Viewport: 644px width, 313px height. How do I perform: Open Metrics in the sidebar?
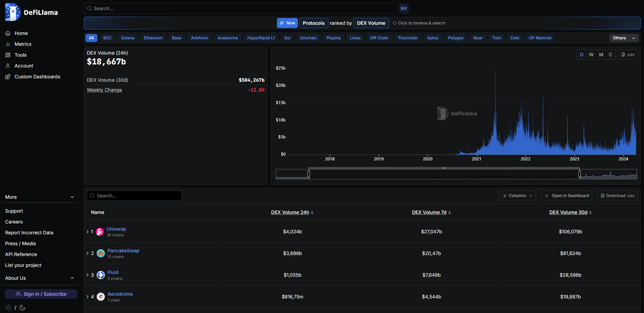pyautogui.click(x=23, y=44)
